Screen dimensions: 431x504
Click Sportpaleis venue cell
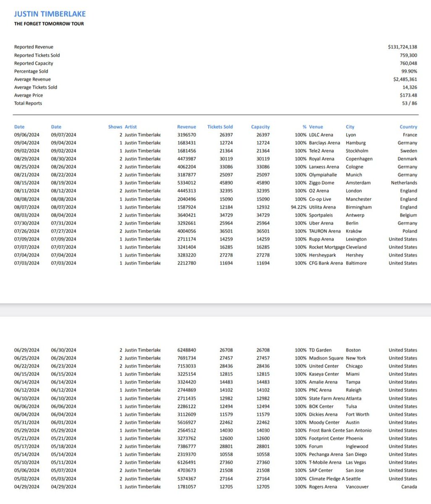pyautogui.click(x=321, y=215)
